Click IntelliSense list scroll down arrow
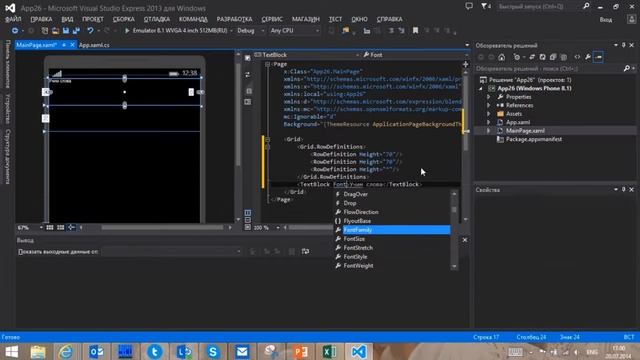This screenshot has width=640, height=360. (x=454, y=266)
